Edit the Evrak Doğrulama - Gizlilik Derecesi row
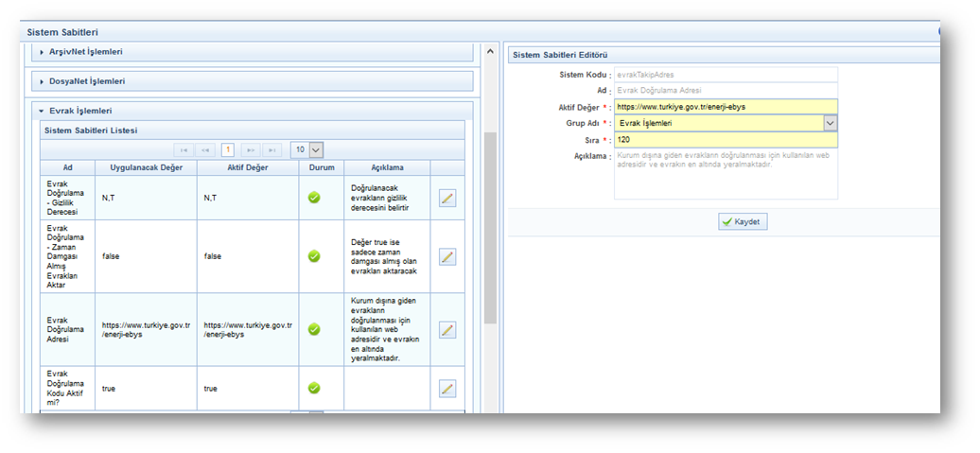 coord(447,197)
